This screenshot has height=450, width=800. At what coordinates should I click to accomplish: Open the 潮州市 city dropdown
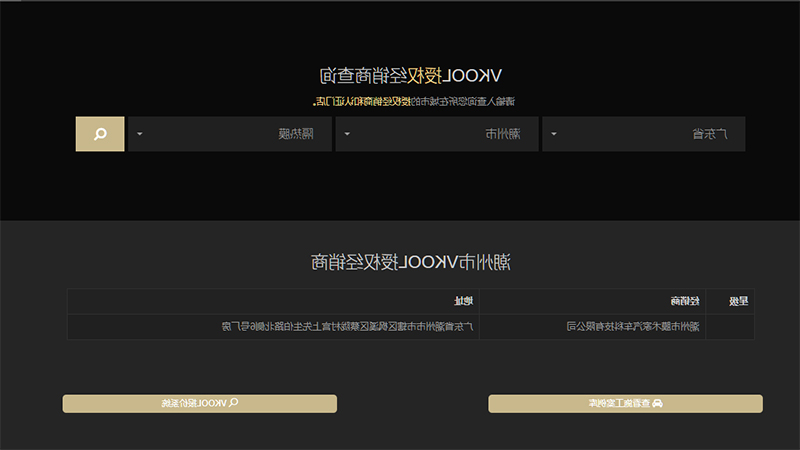tap(437, 134)
